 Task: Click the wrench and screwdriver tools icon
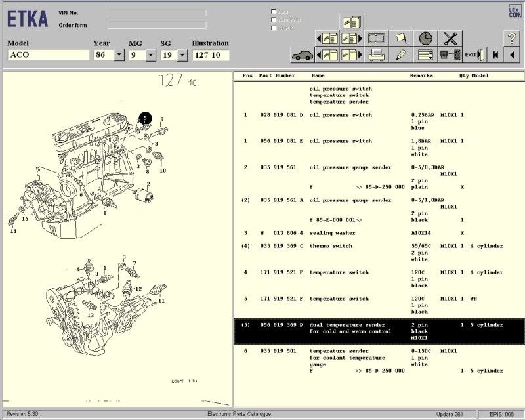coord(450,39)
